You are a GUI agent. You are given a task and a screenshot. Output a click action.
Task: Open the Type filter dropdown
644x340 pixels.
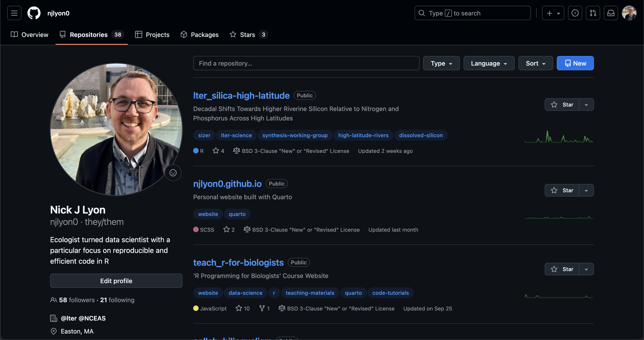(x=441, y=63)
